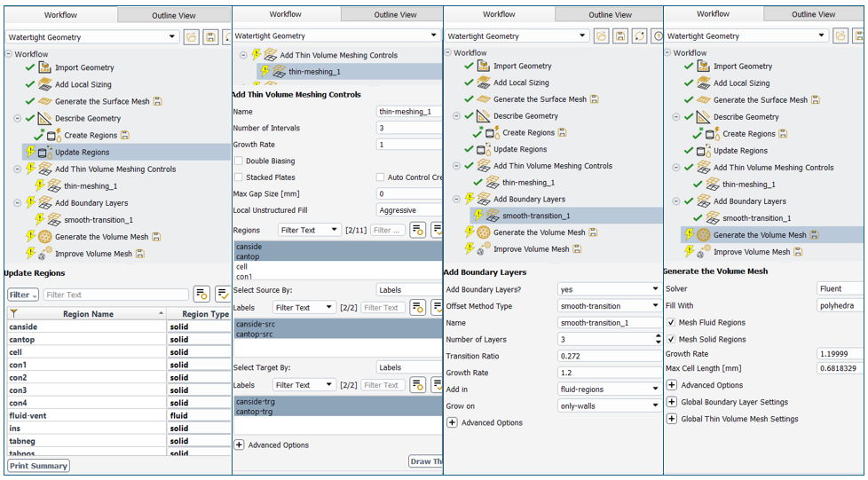The width and height of the screenshot is (868, 480).
Task: Switch to Outline View tab in the Update Regions panel
Action: 174,15
